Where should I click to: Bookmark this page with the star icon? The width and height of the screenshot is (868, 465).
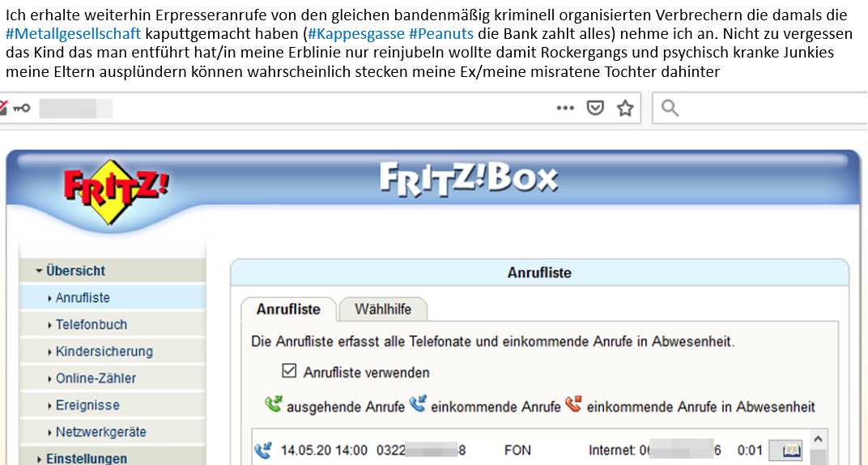[625, 108]
